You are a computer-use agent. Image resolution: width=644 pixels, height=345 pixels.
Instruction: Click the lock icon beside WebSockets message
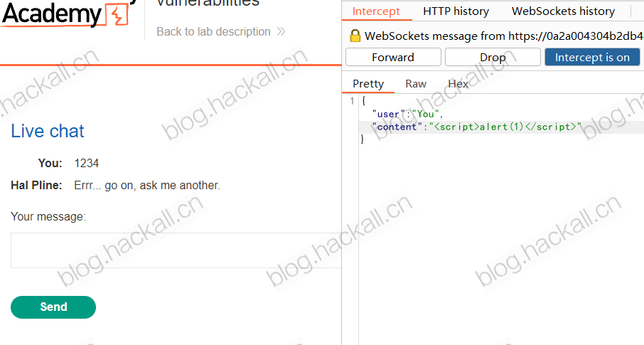pos(355,36)
